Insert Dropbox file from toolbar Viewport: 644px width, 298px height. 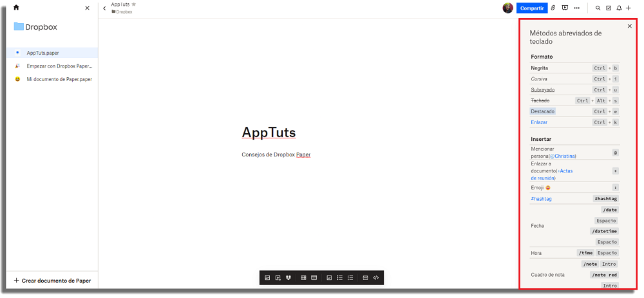289,277
